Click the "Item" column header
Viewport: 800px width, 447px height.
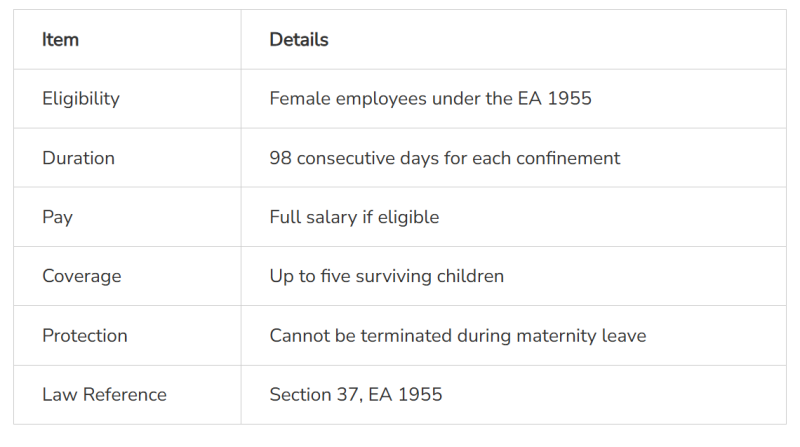click(x=60, y=40)
